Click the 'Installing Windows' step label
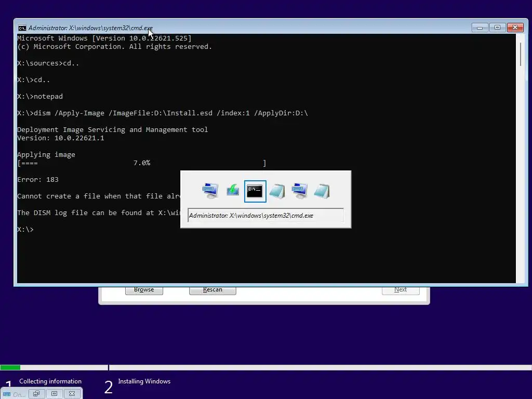The width and height of the screenshot is (532, 399). [x=144, y=381]
